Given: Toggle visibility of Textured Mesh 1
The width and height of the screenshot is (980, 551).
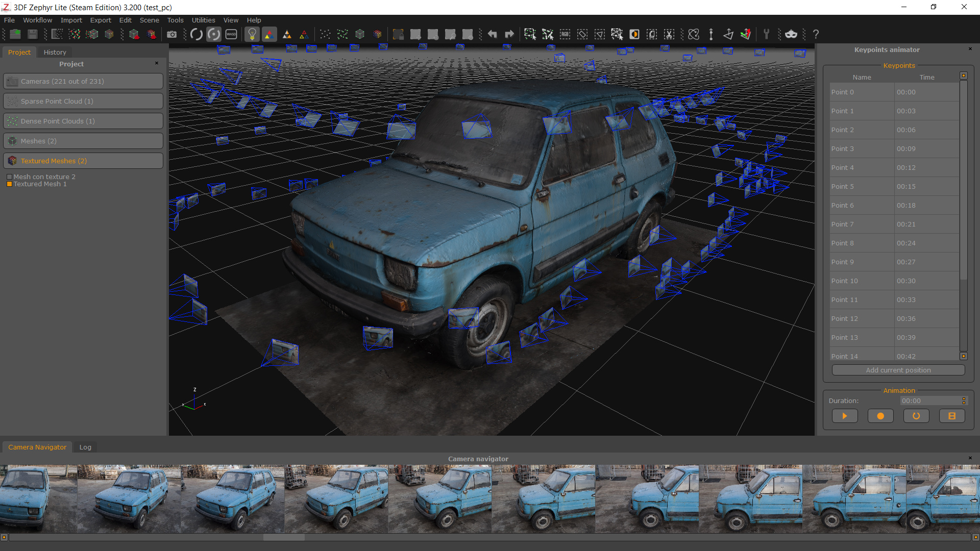Looking at the screenshot, I should pos(9,184).
